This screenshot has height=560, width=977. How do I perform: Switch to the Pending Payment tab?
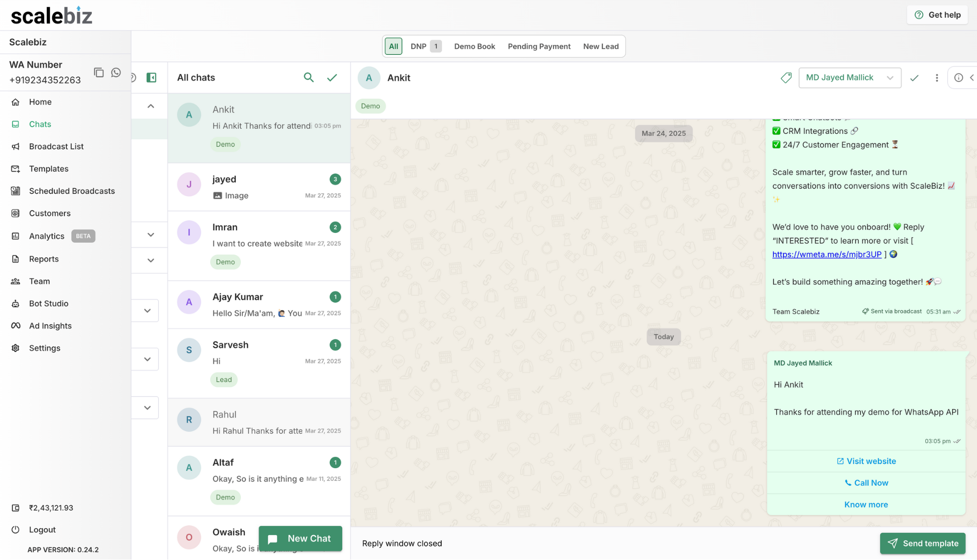(539, 46)
